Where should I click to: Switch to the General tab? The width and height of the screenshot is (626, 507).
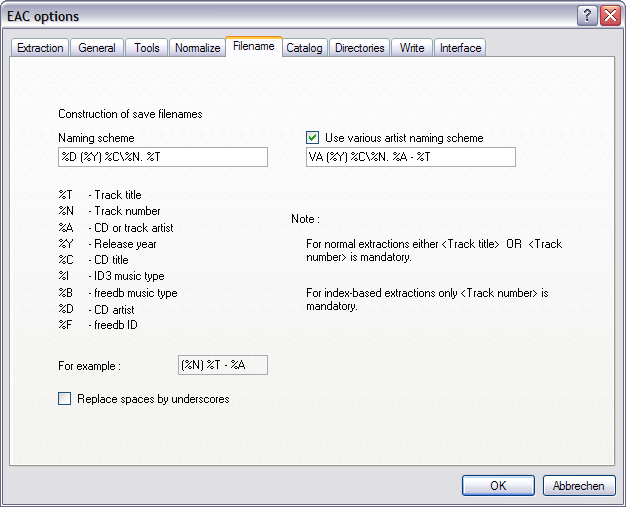click(97, 48)
